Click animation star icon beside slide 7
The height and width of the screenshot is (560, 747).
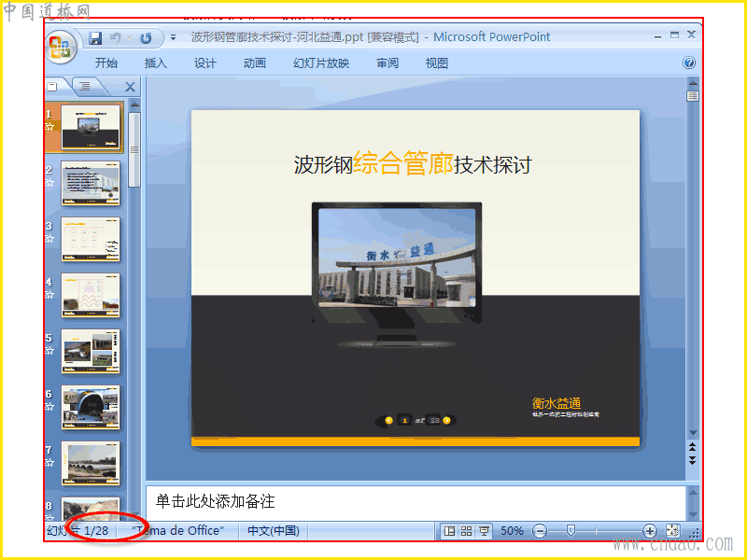(x=49, y=462)
